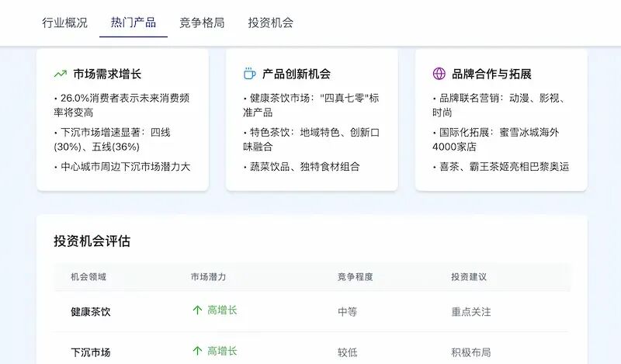Click 高增长 in the 健康茶饮 row
The width and height of the screenshot is (621, 364).
pos(222,310)
